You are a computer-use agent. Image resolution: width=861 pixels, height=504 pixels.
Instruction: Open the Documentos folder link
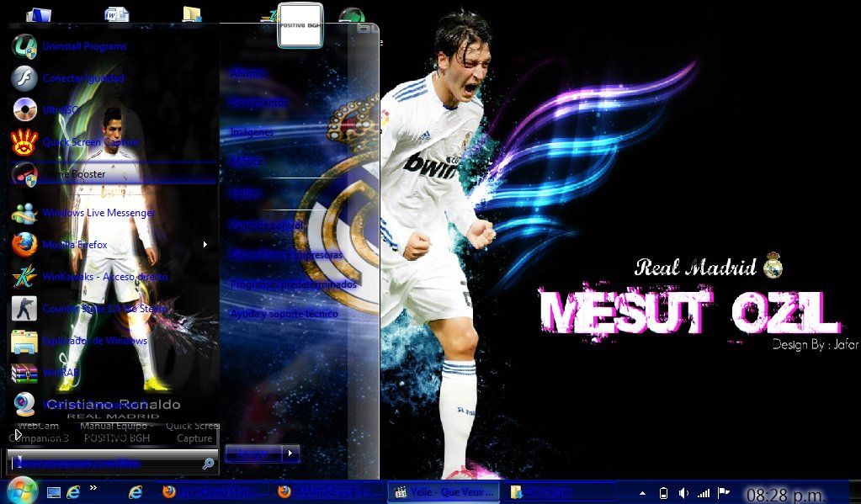259,103
